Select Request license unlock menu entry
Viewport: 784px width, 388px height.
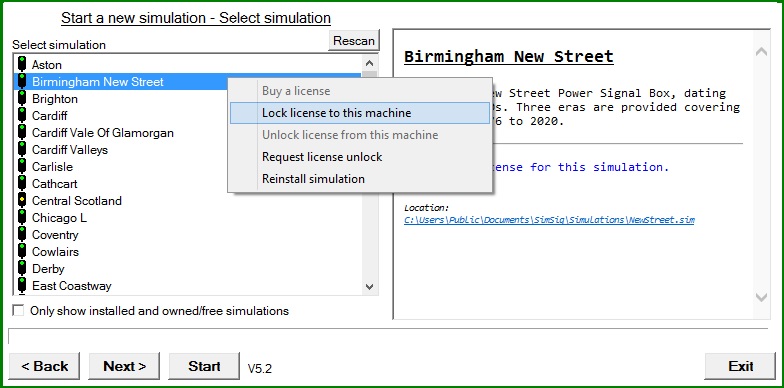pyautogui.click(x=360, y=157)
